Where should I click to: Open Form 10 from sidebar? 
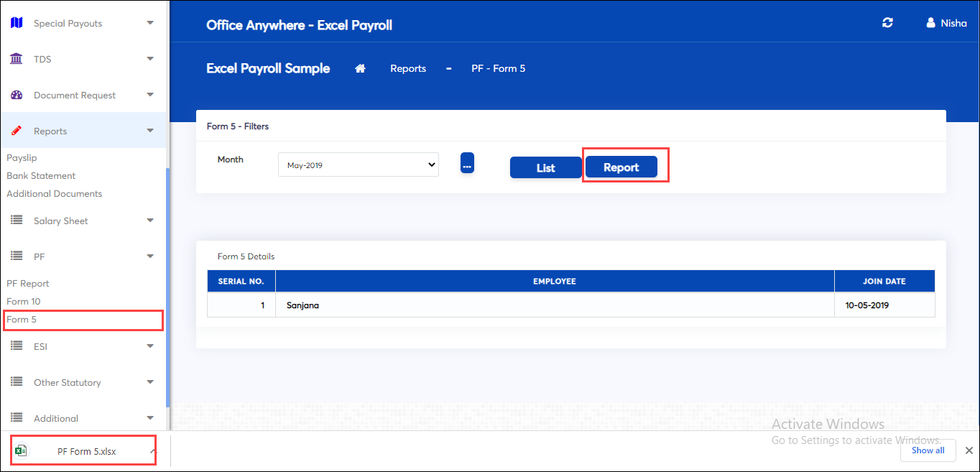pos(24,301)
